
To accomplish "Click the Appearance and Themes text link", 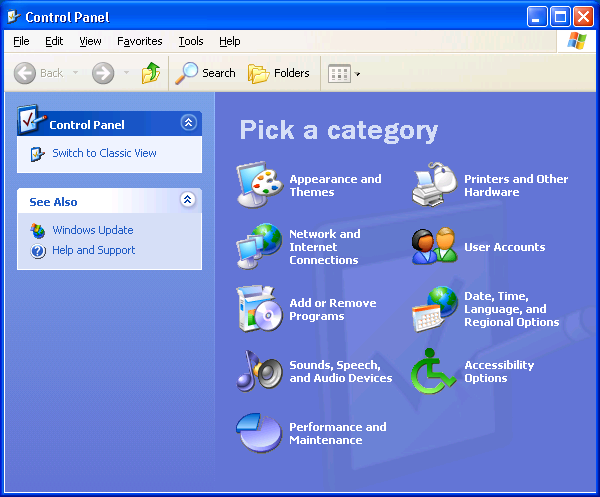I will pyautogui.click(x=335, y=186).
